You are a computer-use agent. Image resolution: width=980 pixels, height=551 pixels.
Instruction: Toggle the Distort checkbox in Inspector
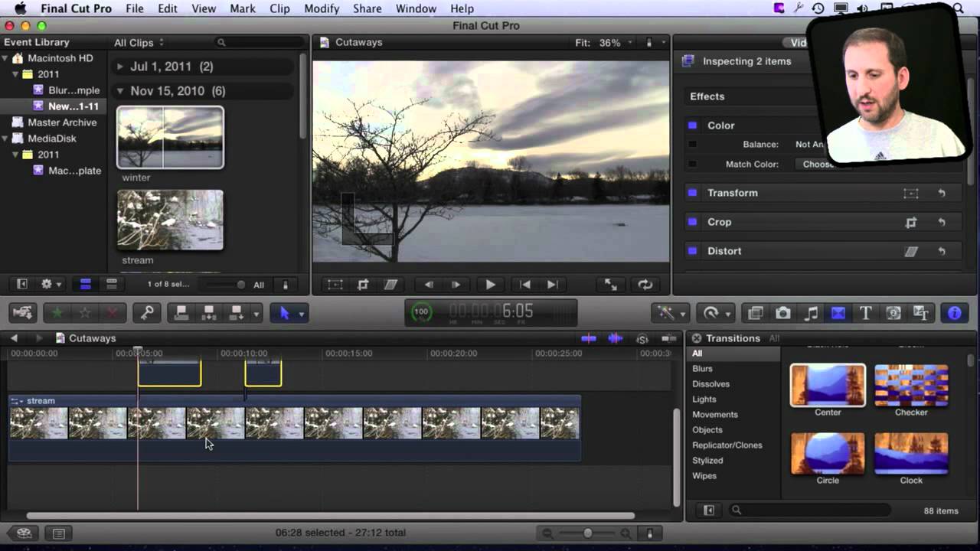[x=692, y=251]
